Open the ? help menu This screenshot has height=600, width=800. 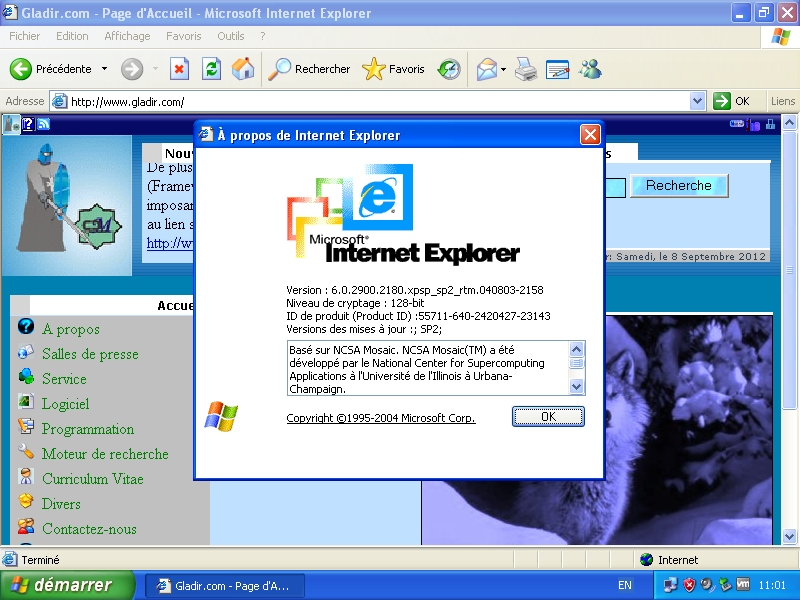[263, 36]
